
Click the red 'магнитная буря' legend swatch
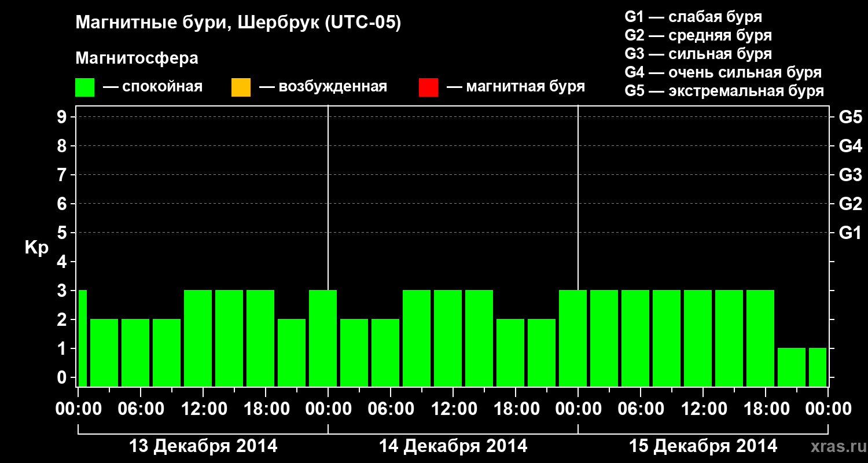click(x=428, y=87)
